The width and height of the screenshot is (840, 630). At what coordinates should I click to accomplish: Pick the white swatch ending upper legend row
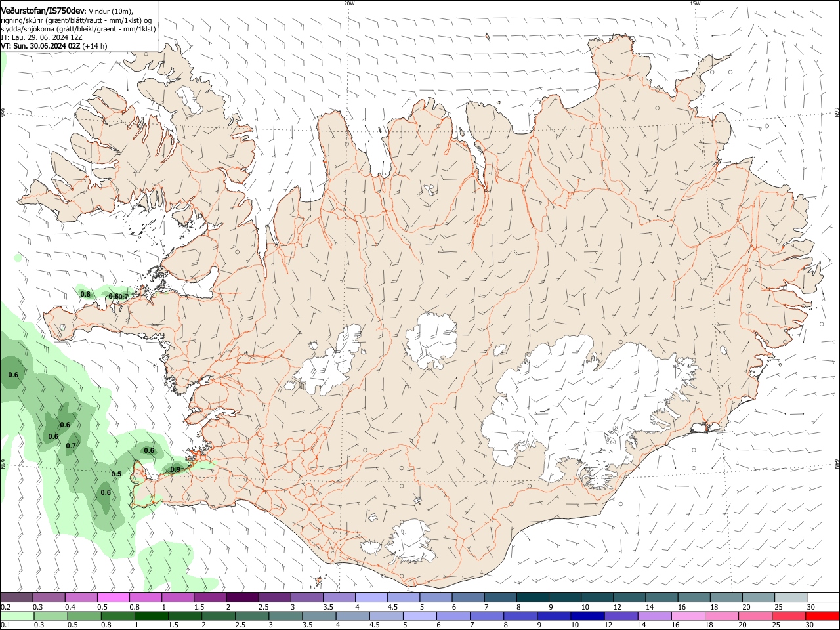(823, 597)
